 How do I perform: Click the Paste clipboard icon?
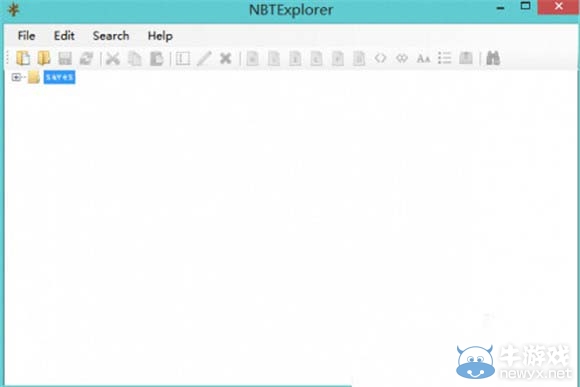(156, 58)
